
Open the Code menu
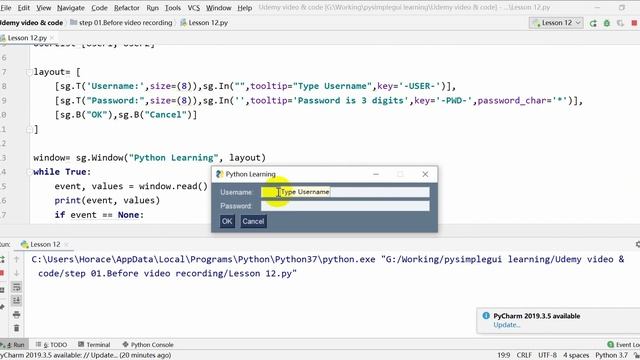click(x=99, y=8)
